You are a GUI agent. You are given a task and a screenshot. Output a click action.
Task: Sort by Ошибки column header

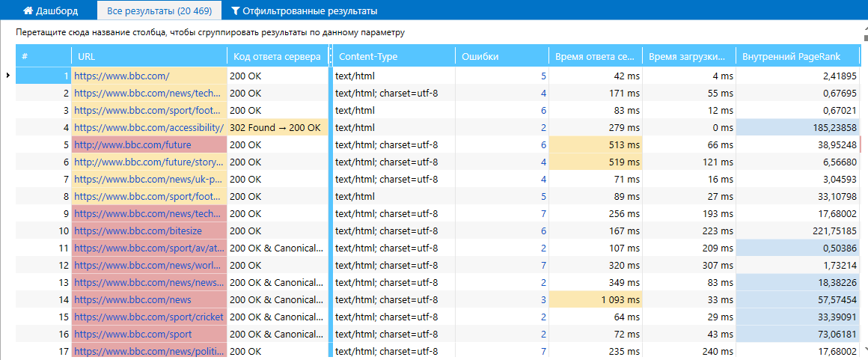502,56
